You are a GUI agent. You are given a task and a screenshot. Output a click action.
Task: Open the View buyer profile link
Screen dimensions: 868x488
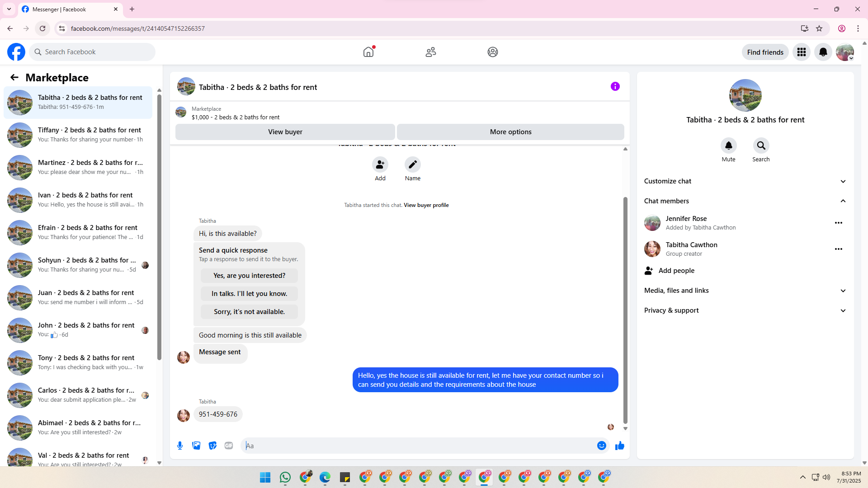coord(426,205)
